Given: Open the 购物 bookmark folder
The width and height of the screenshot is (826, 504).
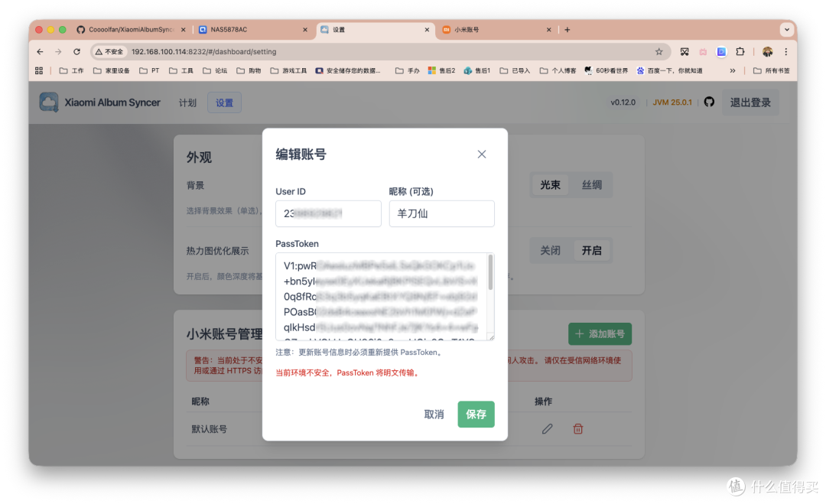Looking at the screenshot, I should pyautogui.click(x=249, y=70).
